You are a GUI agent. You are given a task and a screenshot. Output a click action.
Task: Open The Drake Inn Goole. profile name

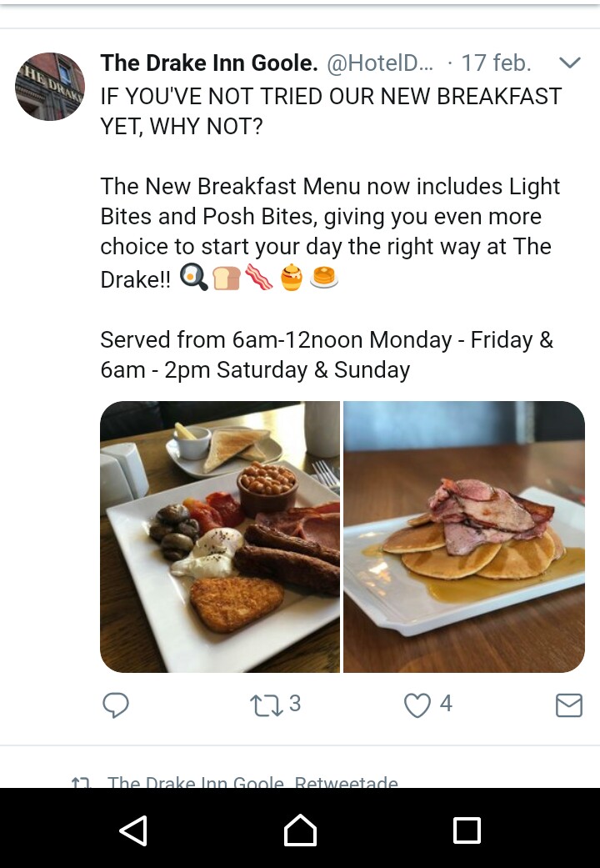click(208, 63)
